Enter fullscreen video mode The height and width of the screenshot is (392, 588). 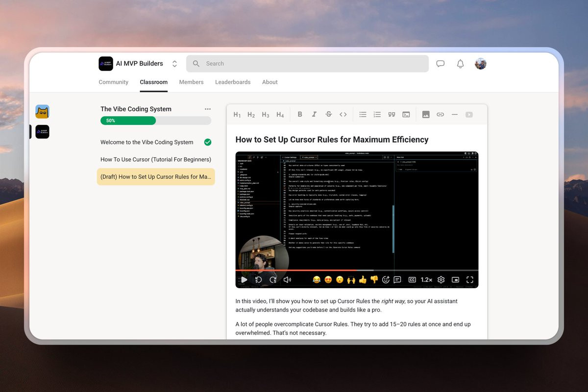coord(470,280)
